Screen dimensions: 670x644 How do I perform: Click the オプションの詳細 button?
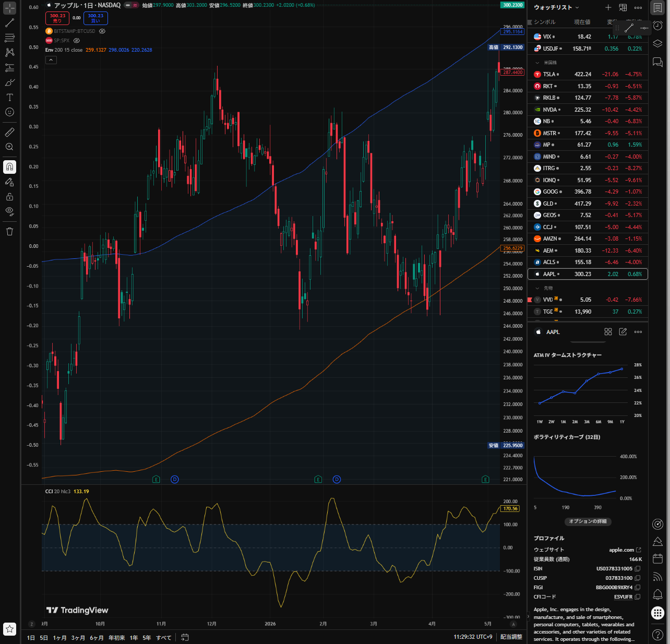pos(588,521)
